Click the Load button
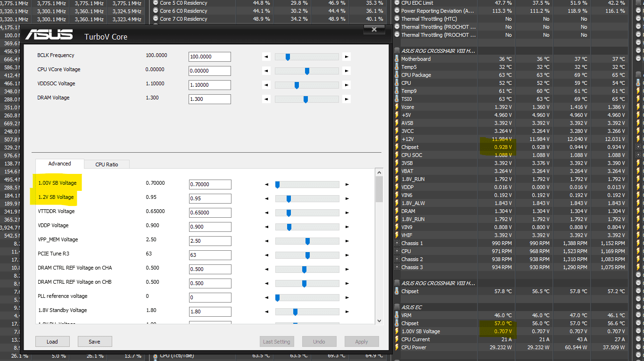Screen dimensions: 644x361 (52, 341)
